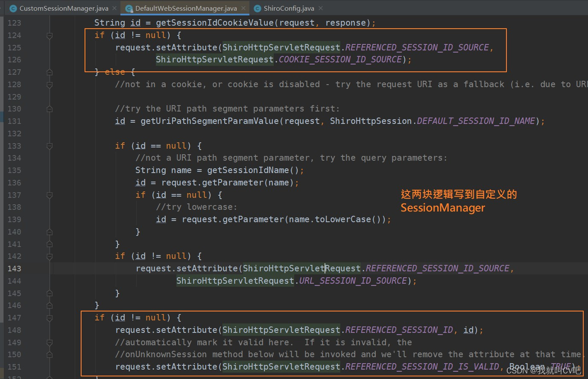
Task: Click fold marker at line 150
Action: 50,355
